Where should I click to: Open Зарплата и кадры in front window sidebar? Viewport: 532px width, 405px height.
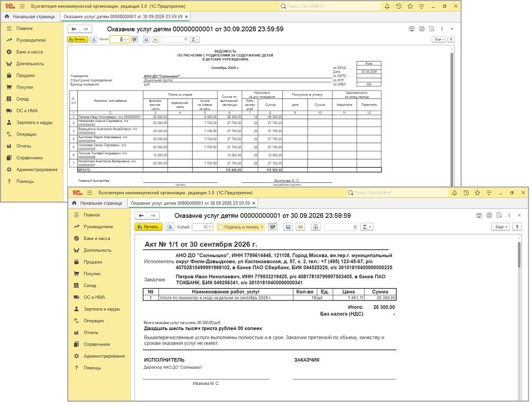[x=102, y=309]
